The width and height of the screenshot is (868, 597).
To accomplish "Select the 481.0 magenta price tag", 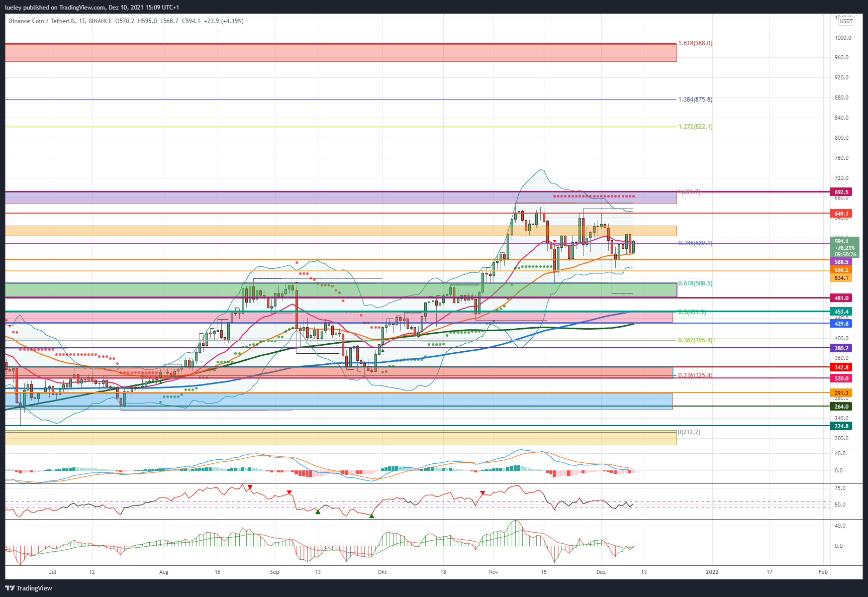I will 841,298.
